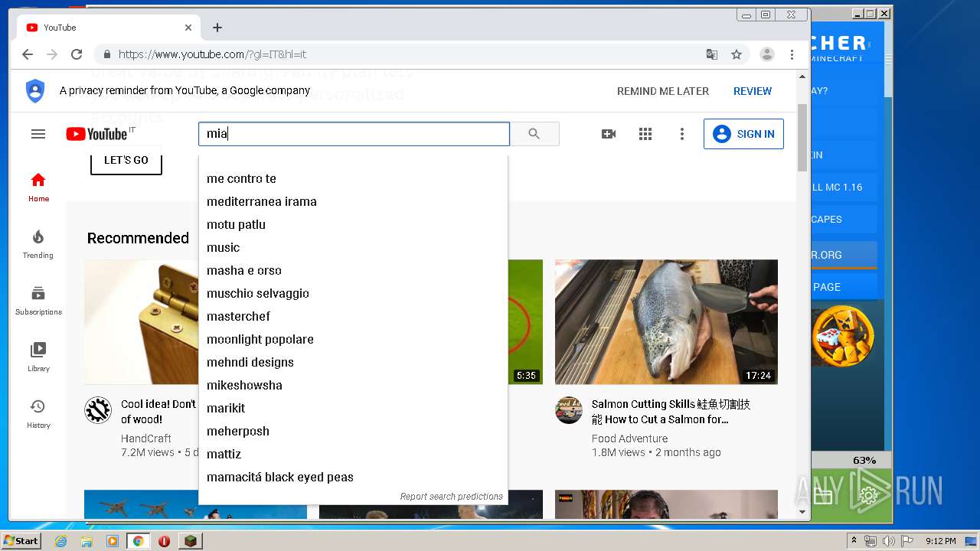This screenshot has width=980, height=551.
Task: Click the SIGN IN button
Action: pos(743,134)
